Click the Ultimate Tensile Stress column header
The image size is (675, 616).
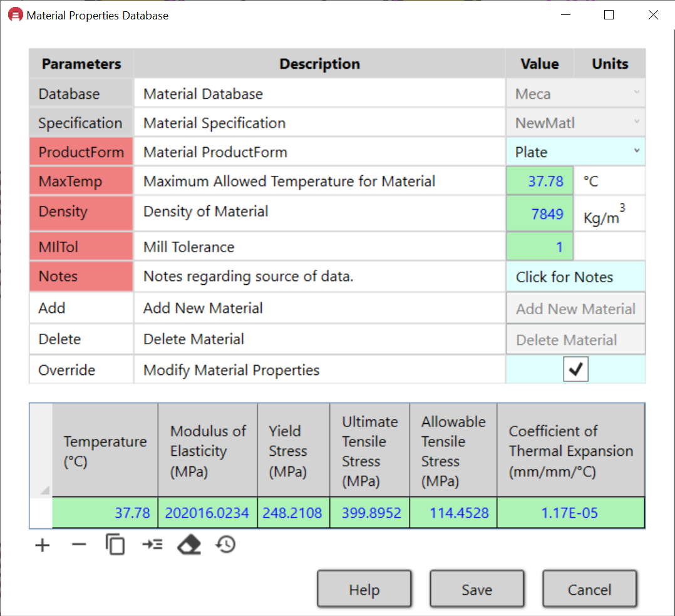tap(370, 450)
